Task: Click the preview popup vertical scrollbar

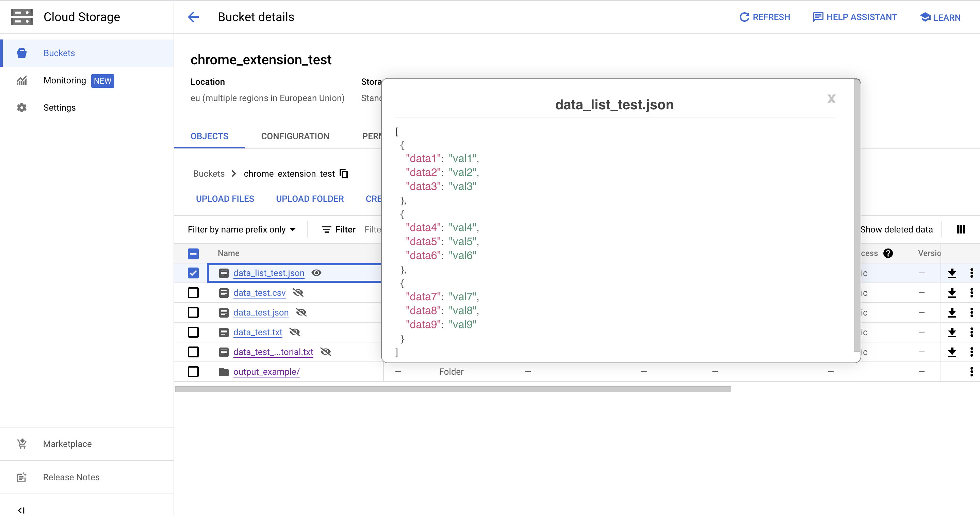Action: coord(856,216)
